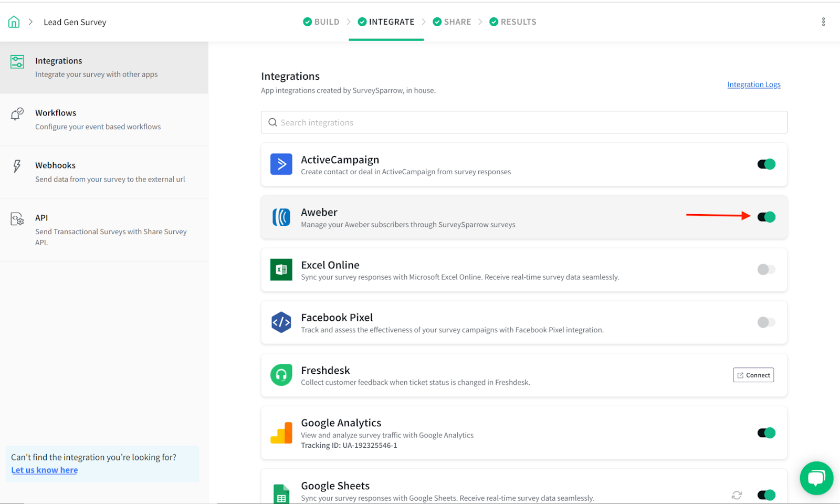The height and width of the screenshot is (504, 840).
Task: Open the three-dot more options menu
Action: click(x=823, y=22)
